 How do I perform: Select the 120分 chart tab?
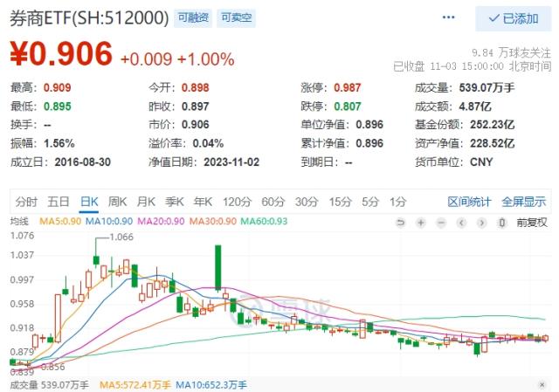pyautogui.click(x=237, y=202)
